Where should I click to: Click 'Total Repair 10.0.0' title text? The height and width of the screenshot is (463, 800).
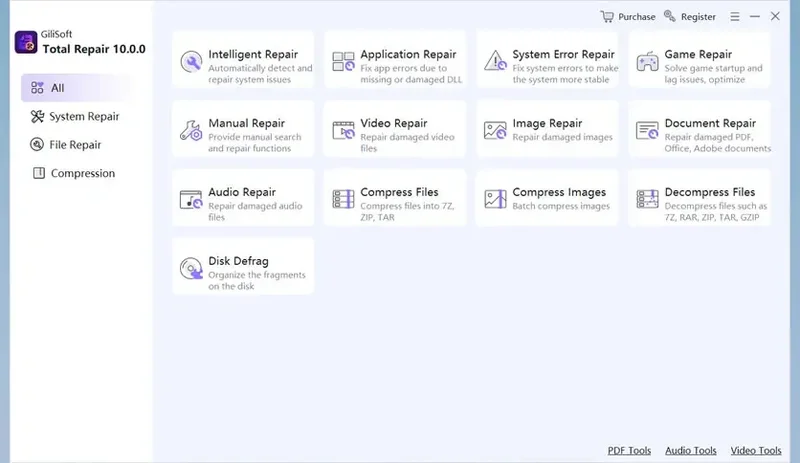[94, 49]
